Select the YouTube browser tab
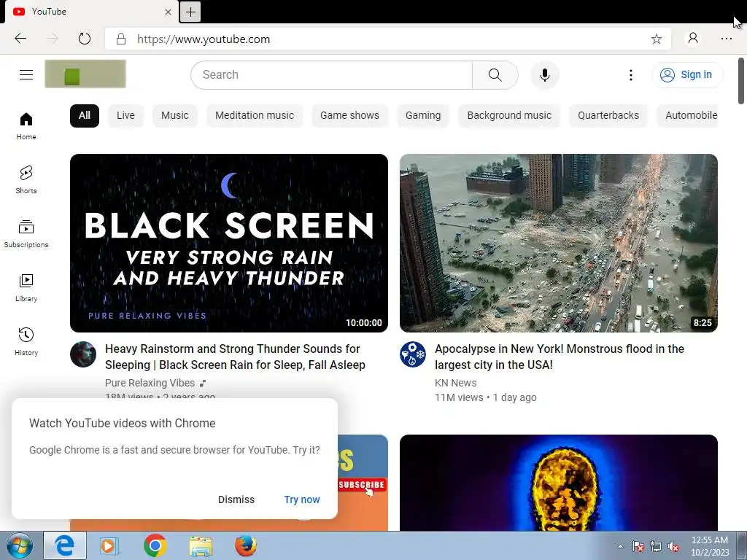 (x=90, y=12)
